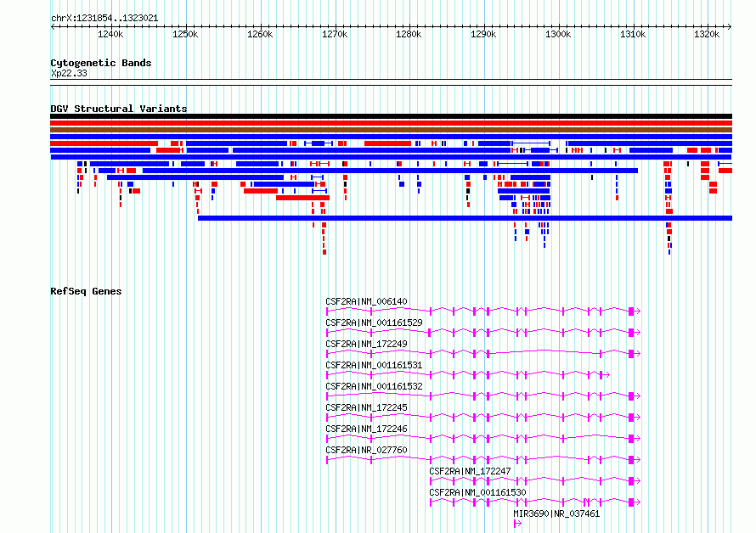Click the DGV Structural Variants track title
The height and width of the screenshot is (533, 756).
(x=119, y=109)
